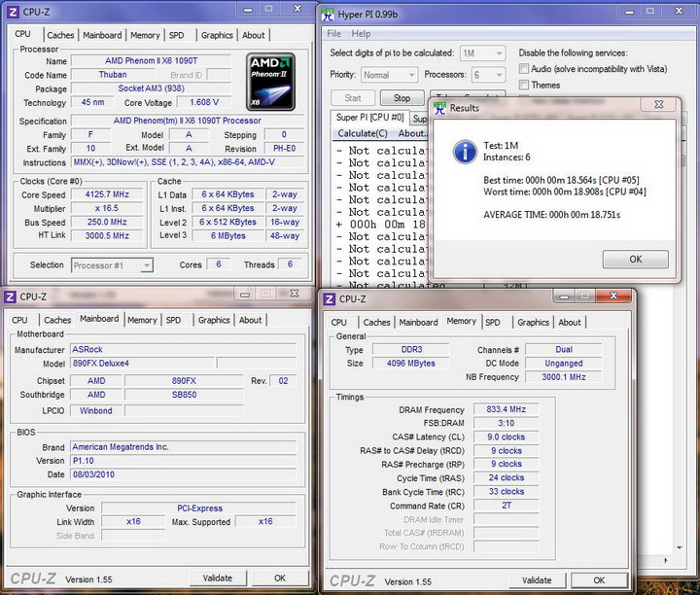The height and width of the screenshot is (595, 700).
Task: Click OK in the Mainboard CPU-Z window
Action: [x=280, y=578]
